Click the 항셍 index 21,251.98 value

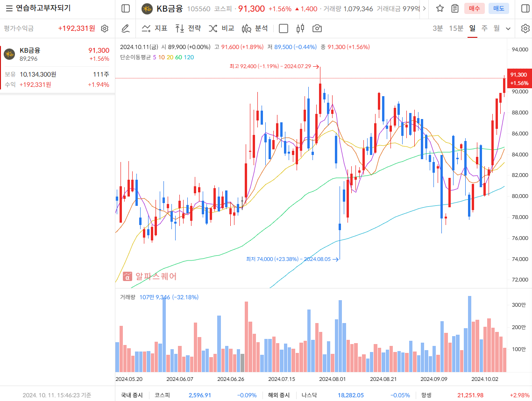tap(470, 395)
